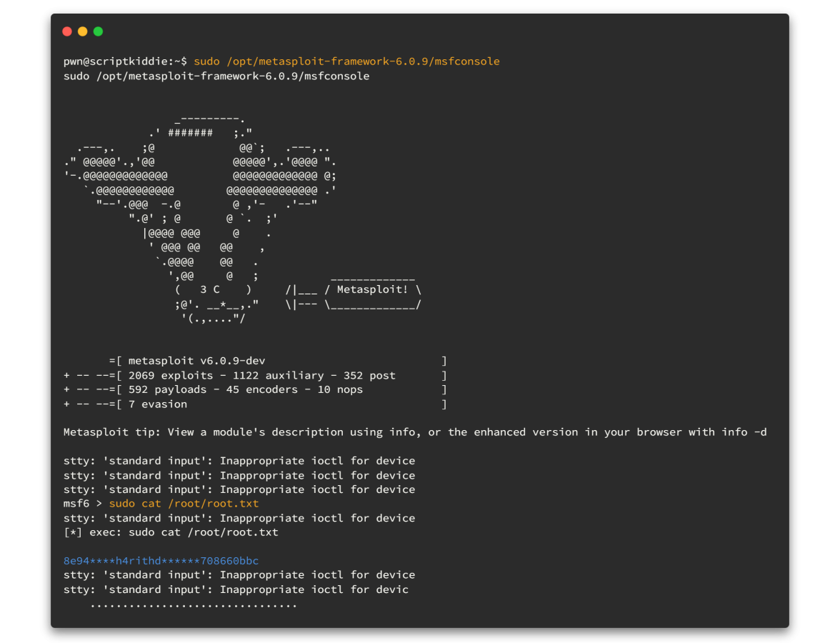Click the msf6 > console prompt
This screenshot has height=643, width=840.
(83, 504)
